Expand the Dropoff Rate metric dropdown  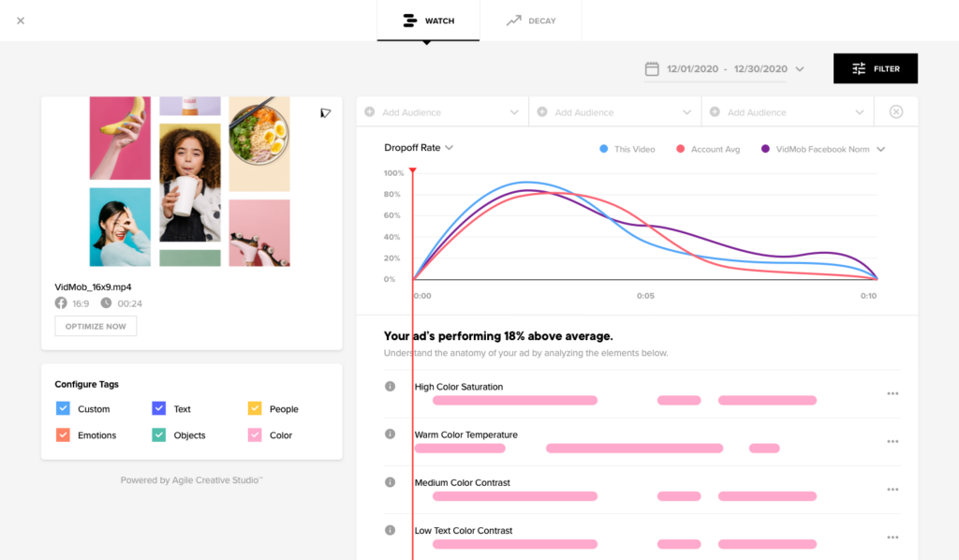(420, 147)
